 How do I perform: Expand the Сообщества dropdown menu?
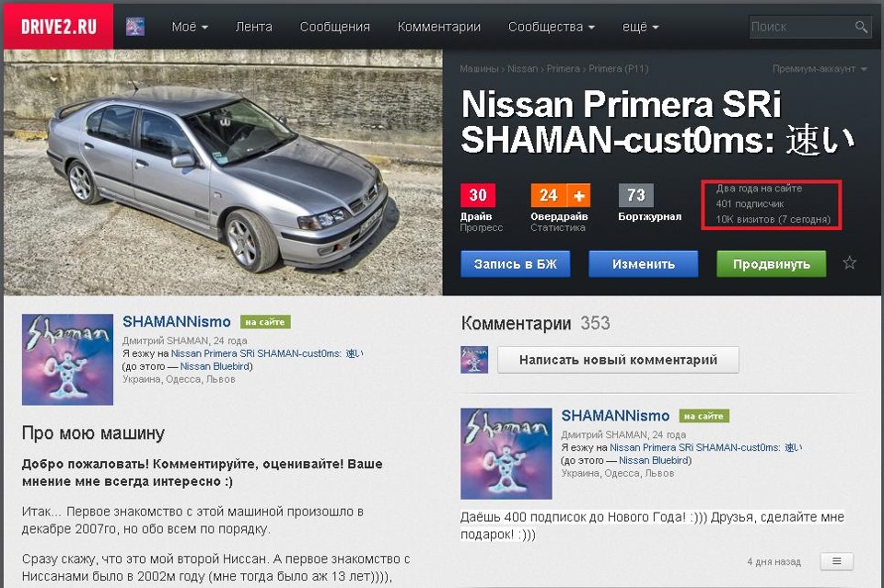(552, 27)
